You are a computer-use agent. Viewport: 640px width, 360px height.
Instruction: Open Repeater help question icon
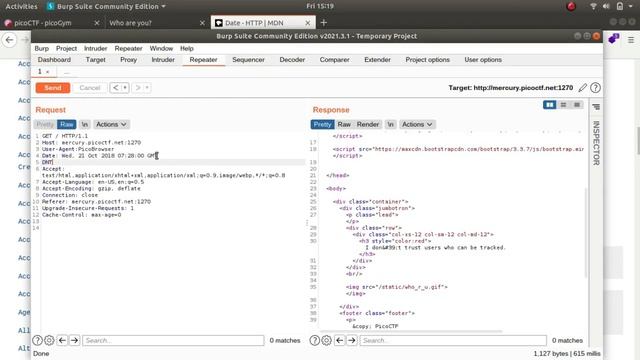coord(596,88)
